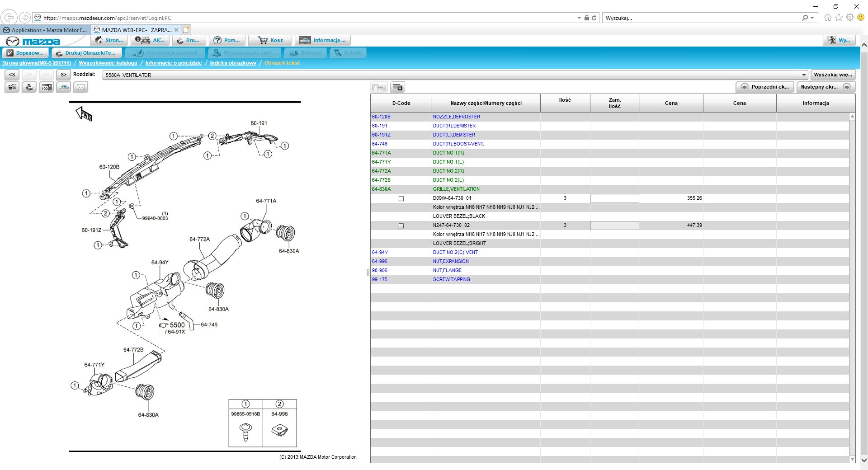This screenshot has width=868, height=470.
Task: Click the browser back arrow
Action: tap(9, 18)
